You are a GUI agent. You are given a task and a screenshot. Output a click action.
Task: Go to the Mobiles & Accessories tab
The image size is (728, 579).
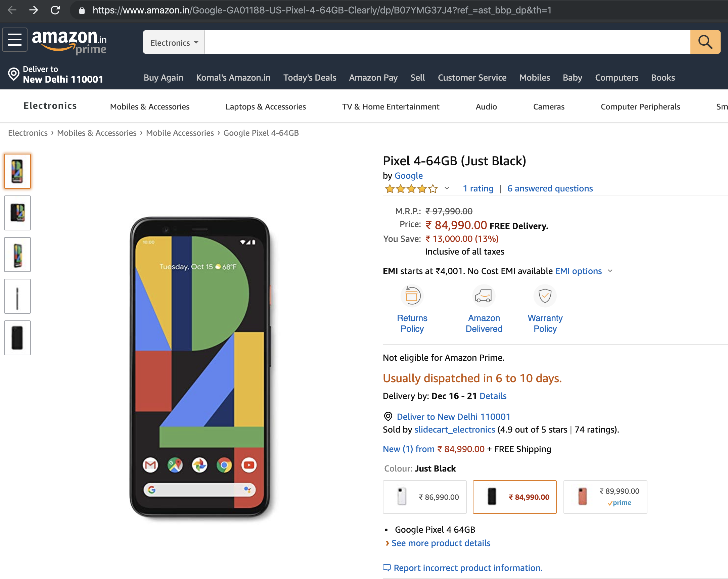click(149, 107)
